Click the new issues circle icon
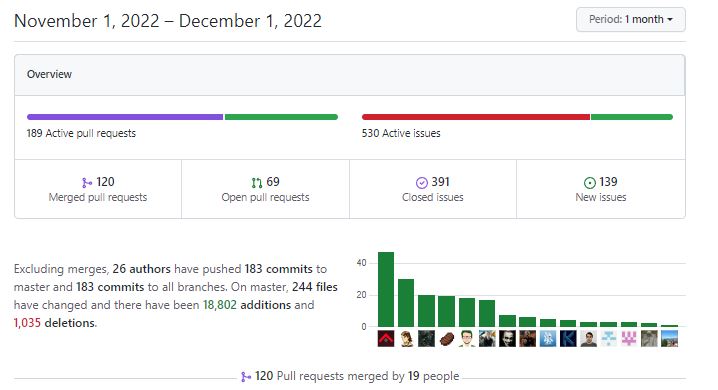The width and height of the screenshot is (718, 390). 590,183
